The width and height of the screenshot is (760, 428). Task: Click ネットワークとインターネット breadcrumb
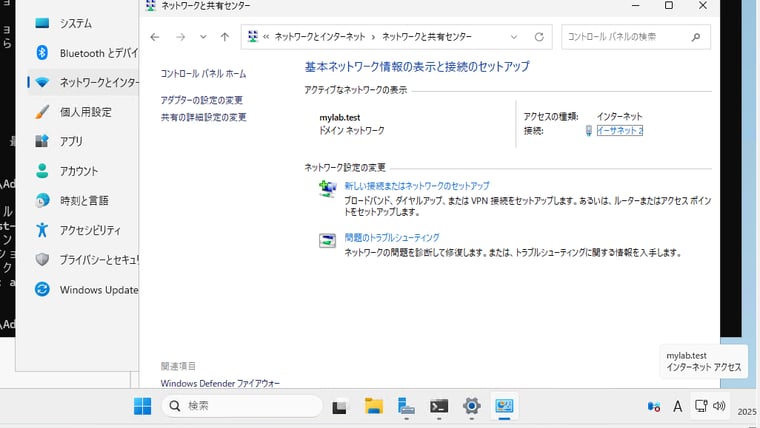(319, 37)
